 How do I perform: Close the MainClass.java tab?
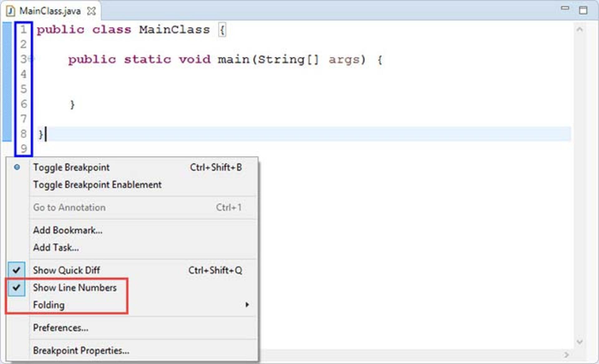pyautogui.click(x=91, y=11)
